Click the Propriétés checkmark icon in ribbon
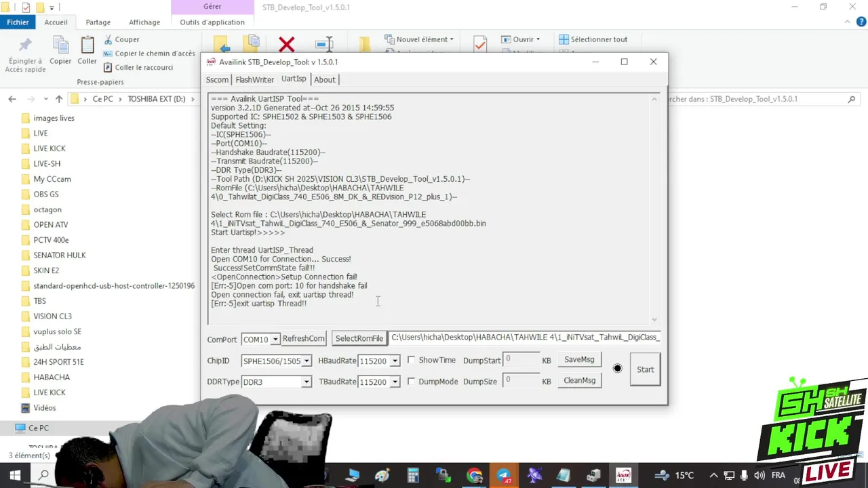 480,43
